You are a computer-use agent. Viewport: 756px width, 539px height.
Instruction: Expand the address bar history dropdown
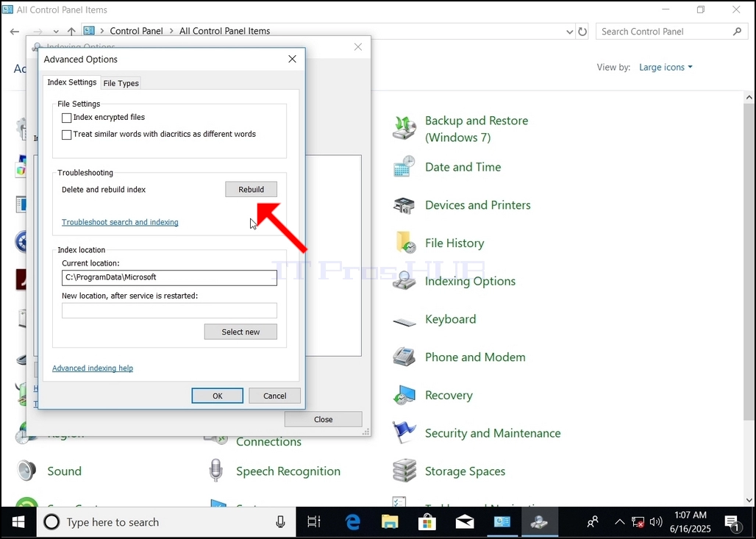(569, 32)
